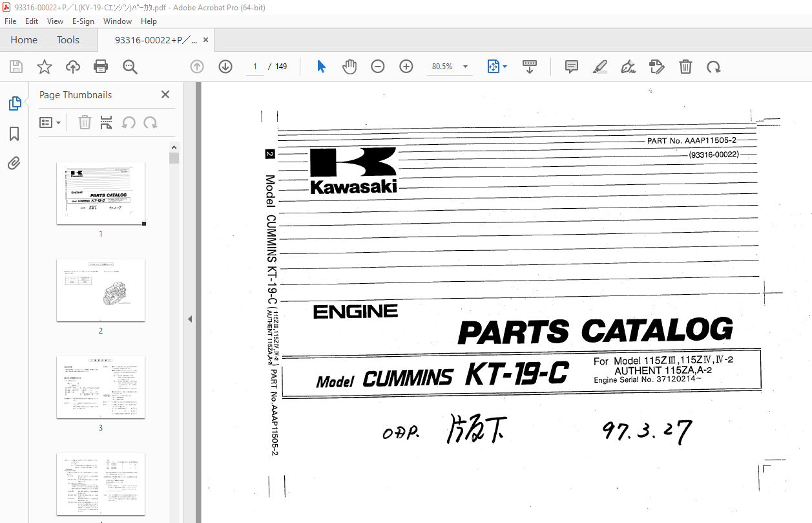Open the thumbnails options menu dropdown
Screen dimensions: 812x523
click(x=50, y=122)
